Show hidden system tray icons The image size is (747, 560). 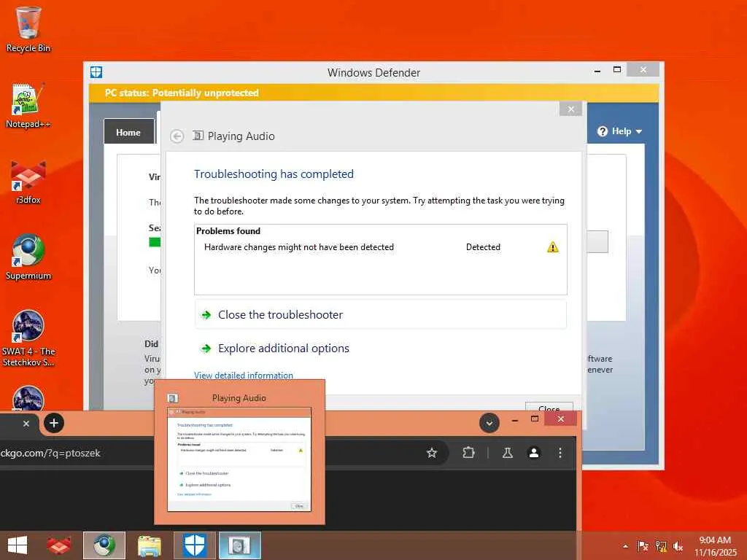tap(625, 546)
